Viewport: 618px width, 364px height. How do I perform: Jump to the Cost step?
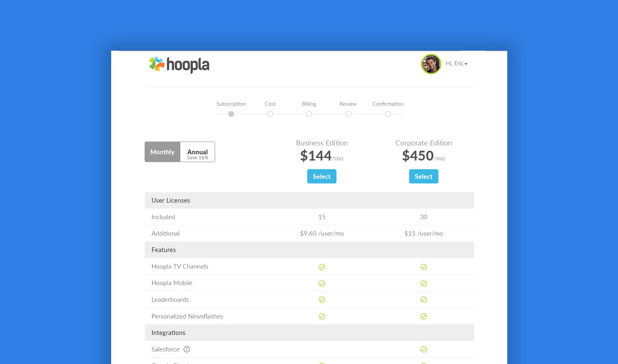click(x=270, y=114)
